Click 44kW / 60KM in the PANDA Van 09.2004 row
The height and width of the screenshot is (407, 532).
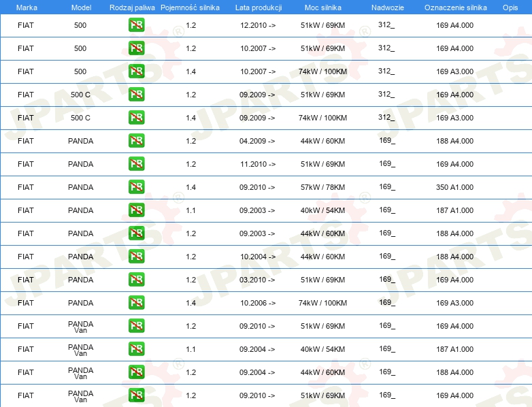click(x=322, y=372)
